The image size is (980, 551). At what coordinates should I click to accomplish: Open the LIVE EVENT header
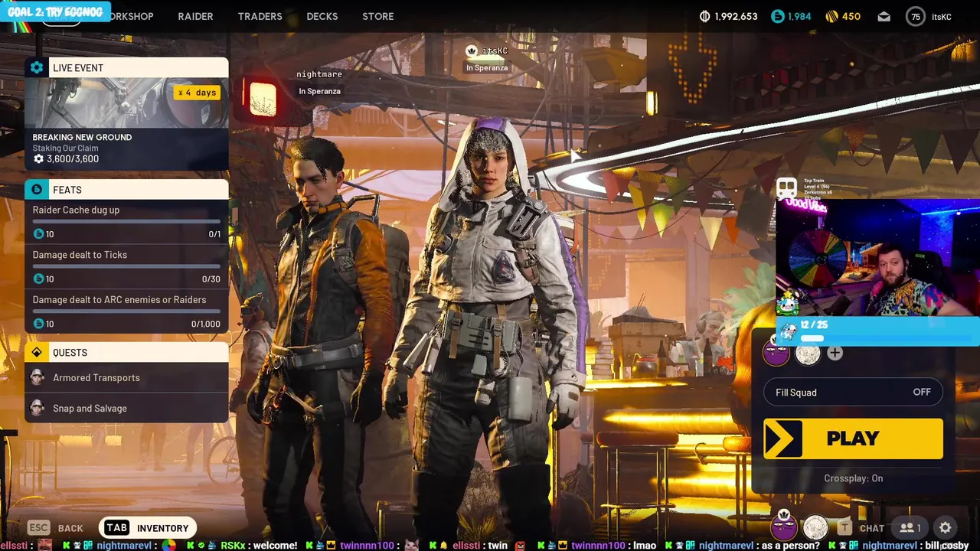click(126, 67)
